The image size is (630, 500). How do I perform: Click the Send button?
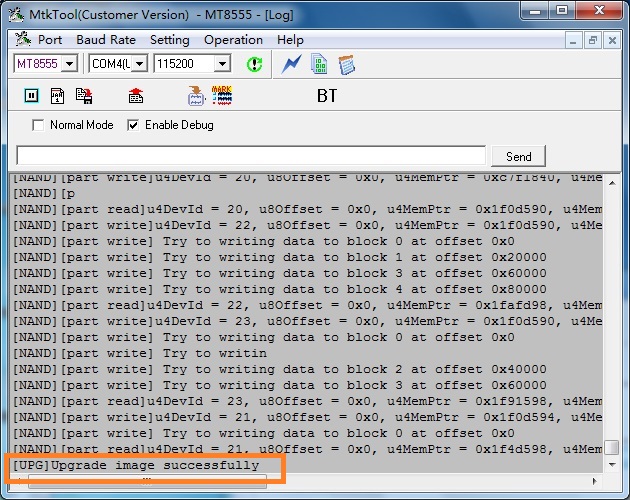pyautogui.click(x=519, y=156)
